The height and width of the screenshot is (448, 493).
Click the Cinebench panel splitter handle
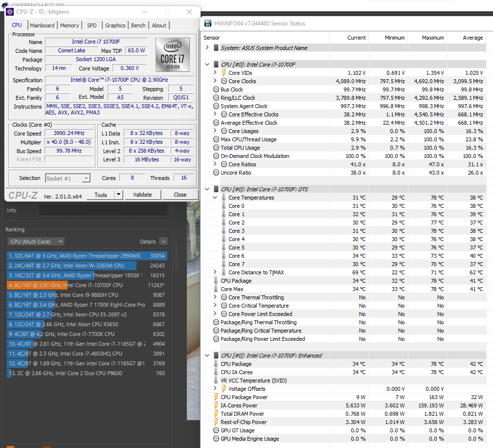(177, 256)
